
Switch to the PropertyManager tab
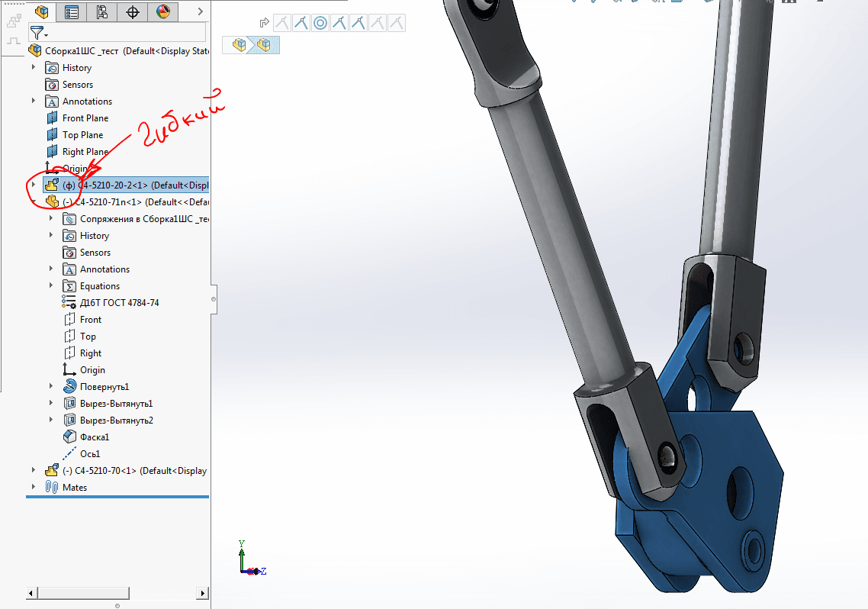pyautogui.click(x=72, y=11)
